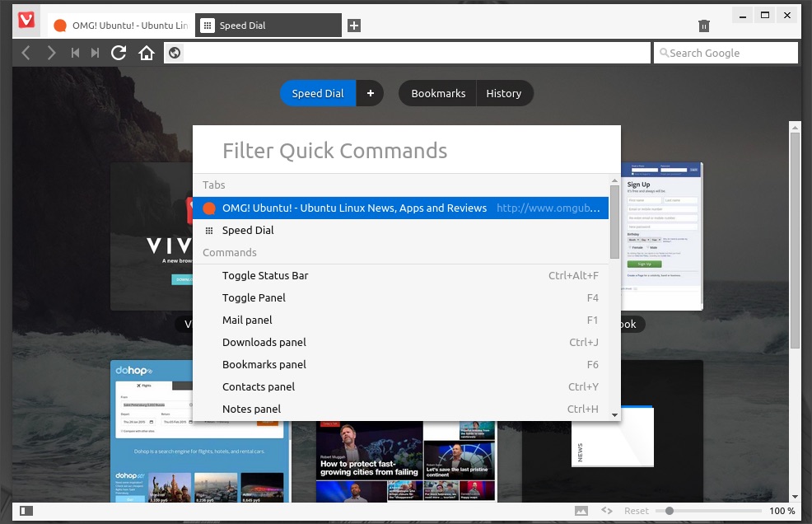Adjust the page zoom slider

tap(670, 511)
